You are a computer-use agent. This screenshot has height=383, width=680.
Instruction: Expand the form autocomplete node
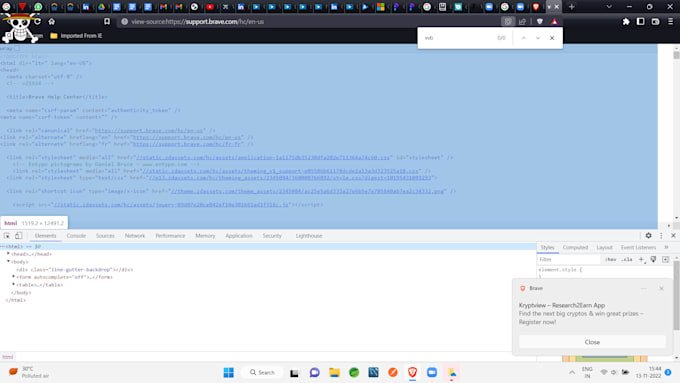(13, 277)
